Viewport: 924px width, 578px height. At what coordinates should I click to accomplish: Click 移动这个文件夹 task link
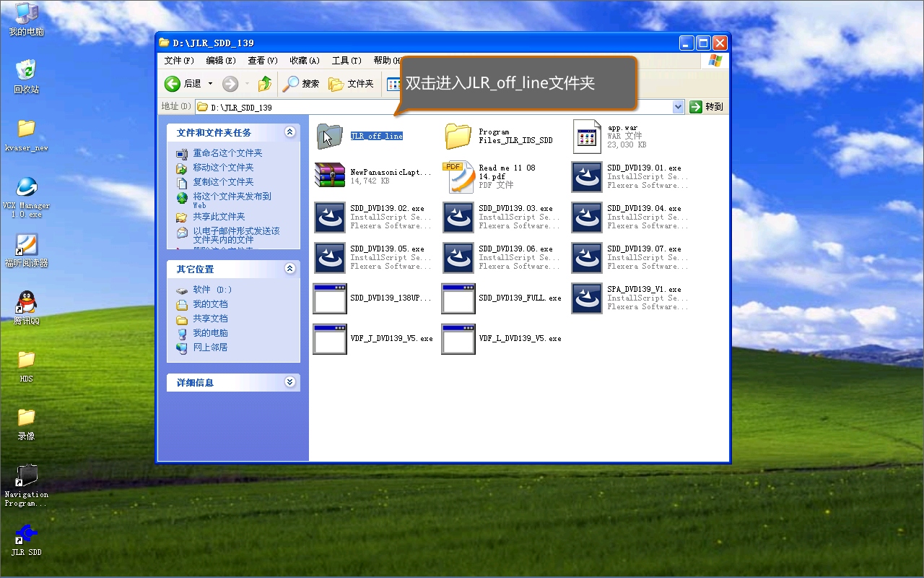pyautogui.click(x=223, y=168)
